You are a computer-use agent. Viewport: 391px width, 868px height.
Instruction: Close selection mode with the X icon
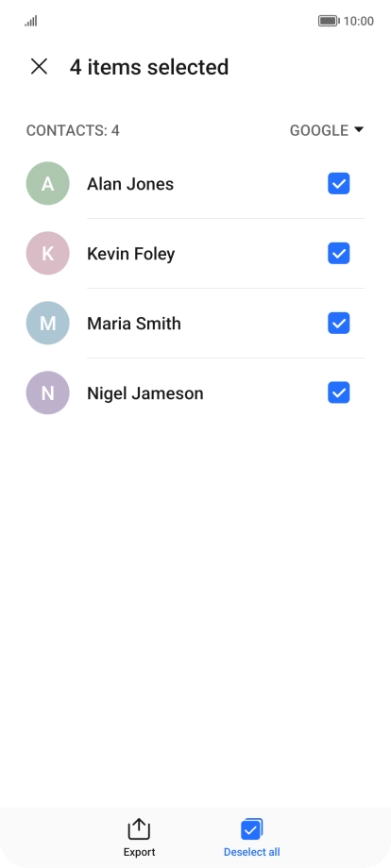click(39, 66)
